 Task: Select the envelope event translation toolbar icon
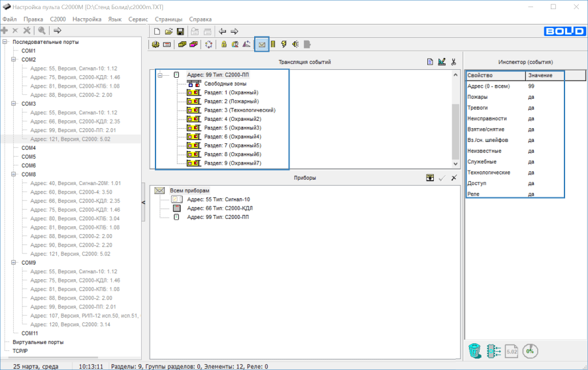pos(262,44)
